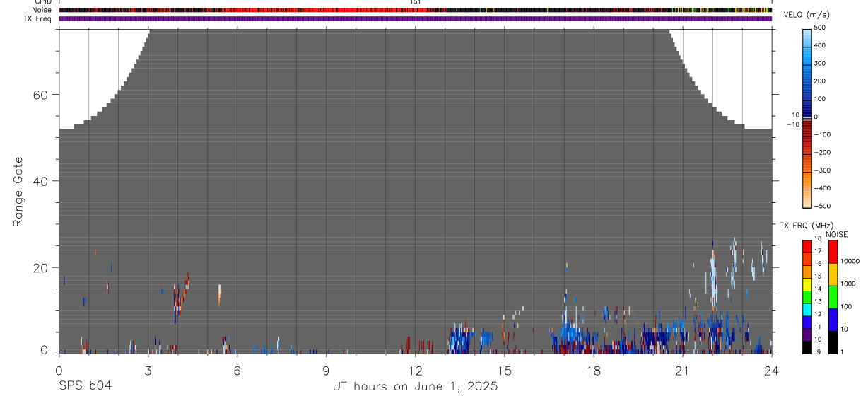Pick the black 9-10 MHz swatch

coord(807,347)
